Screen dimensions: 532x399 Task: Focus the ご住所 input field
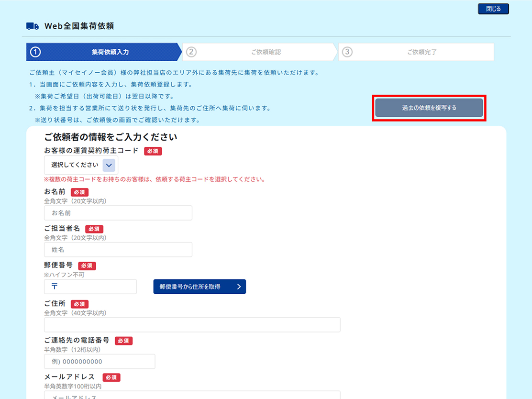point(192,325)
